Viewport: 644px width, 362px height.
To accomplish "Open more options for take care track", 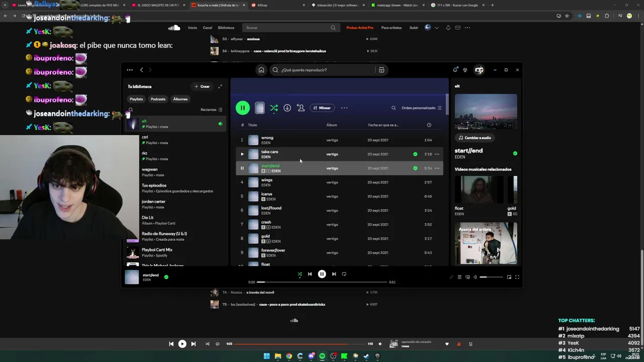I will click(x=437, y=154).
